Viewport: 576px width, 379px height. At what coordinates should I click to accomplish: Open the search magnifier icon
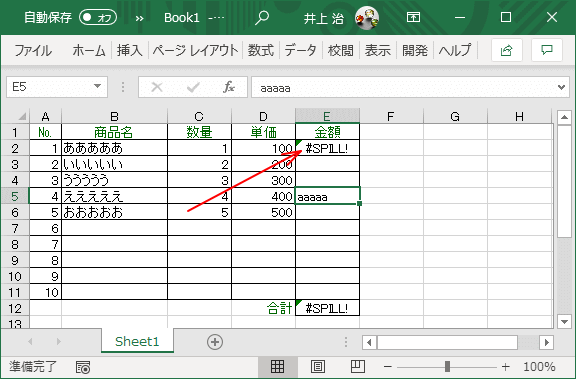262,17
